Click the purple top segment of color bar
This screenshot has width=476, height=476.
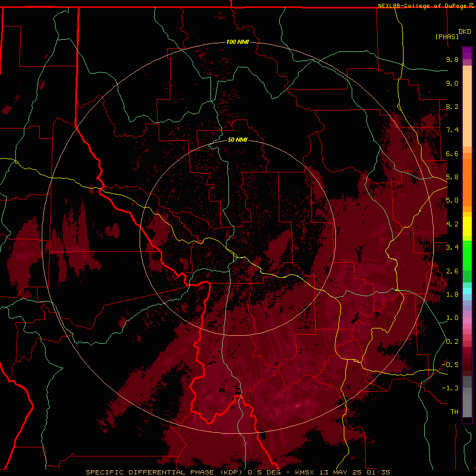467,53
